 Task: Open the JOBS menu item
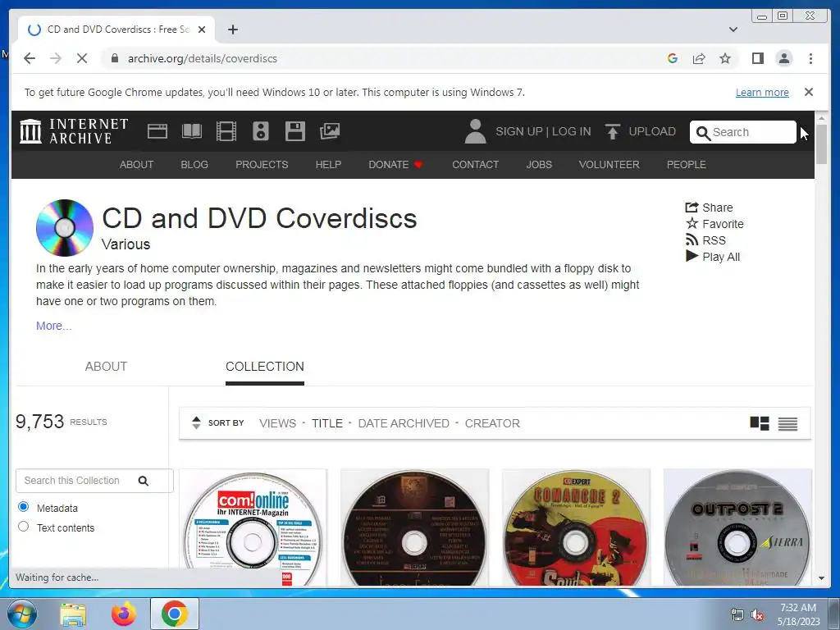[539, 164]
